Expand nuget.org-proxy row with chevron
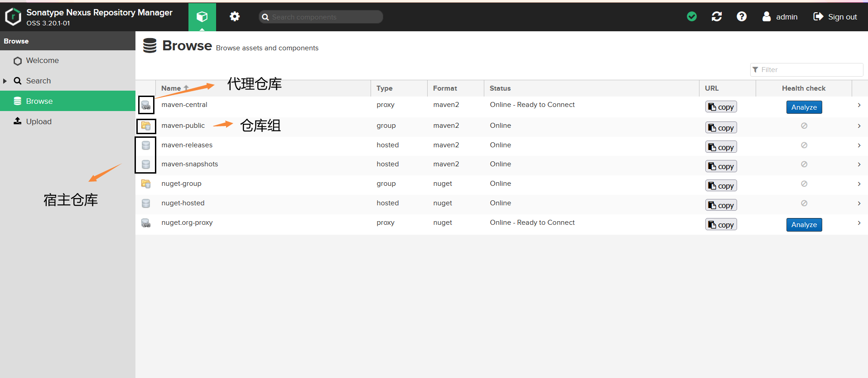868x378 pixels. click(x=859, y=223)
